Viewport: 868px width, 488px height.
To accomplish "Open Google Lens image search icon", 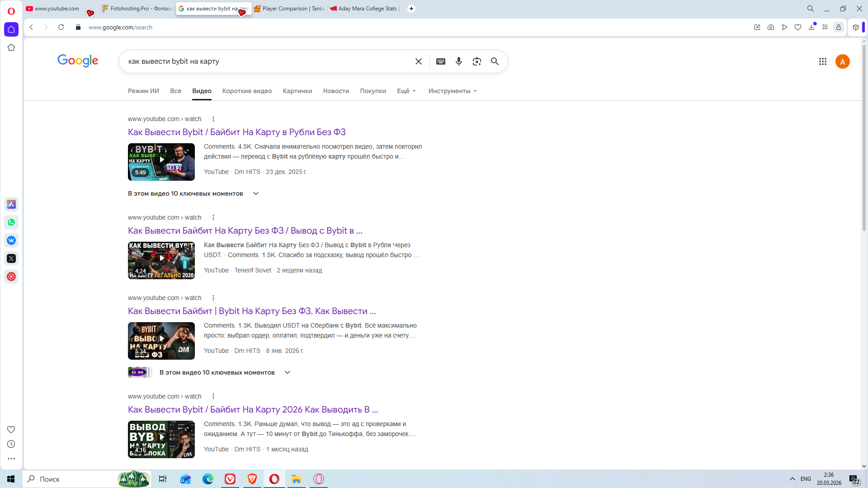I will pos(476,61).
